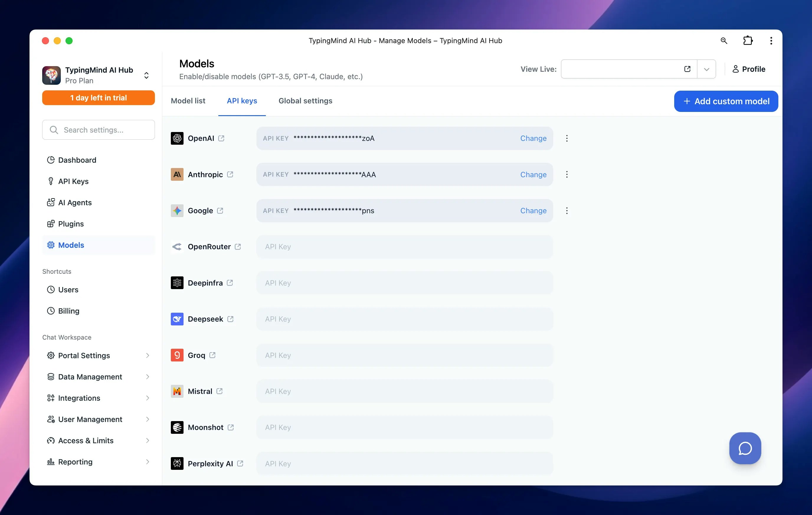This screenshot has width=812, height=515.
Task: Open the Users shortcut
Action: [99, 290]
